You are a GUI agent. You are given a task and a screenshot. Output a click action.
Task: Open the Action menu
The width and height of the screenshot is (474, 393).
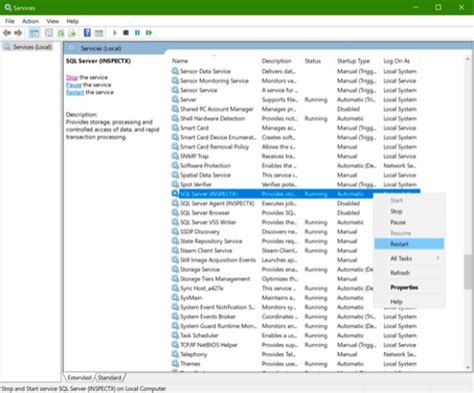(30, 21)
